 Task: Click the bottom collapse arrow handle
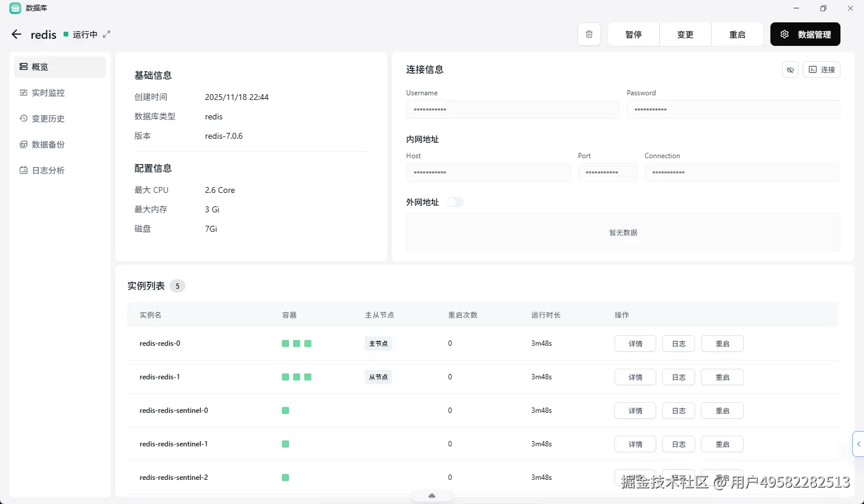tap(432, 496)
